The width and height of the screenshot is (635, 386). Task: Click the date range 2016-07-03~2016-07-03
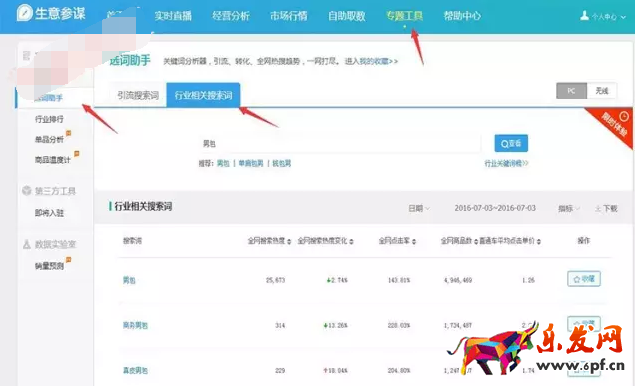pyautogui.click(x=495, y=208)
